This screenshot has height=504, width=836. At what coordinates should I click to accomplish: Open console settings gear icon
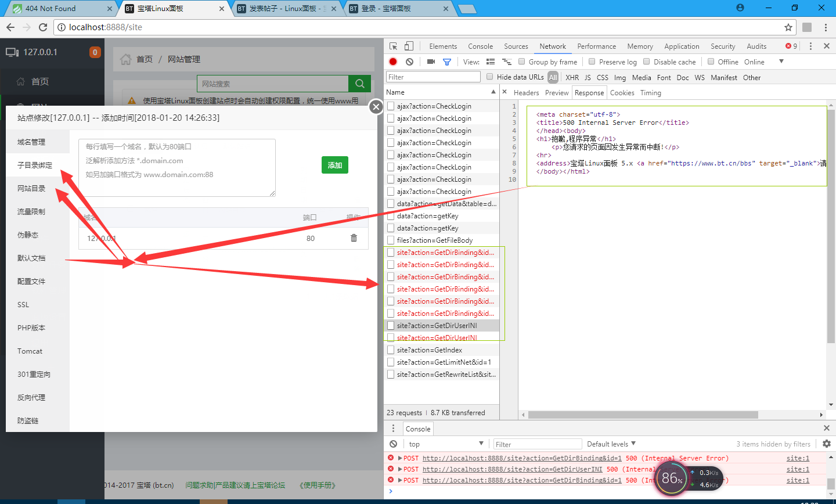[x=827, y=444]
